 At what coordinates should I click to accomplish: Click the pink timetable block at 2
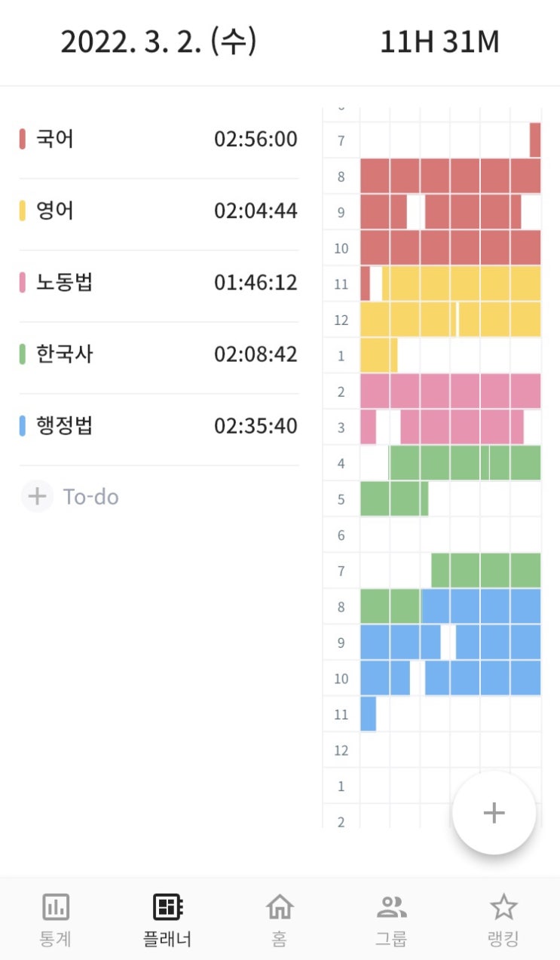coord(450,391)
